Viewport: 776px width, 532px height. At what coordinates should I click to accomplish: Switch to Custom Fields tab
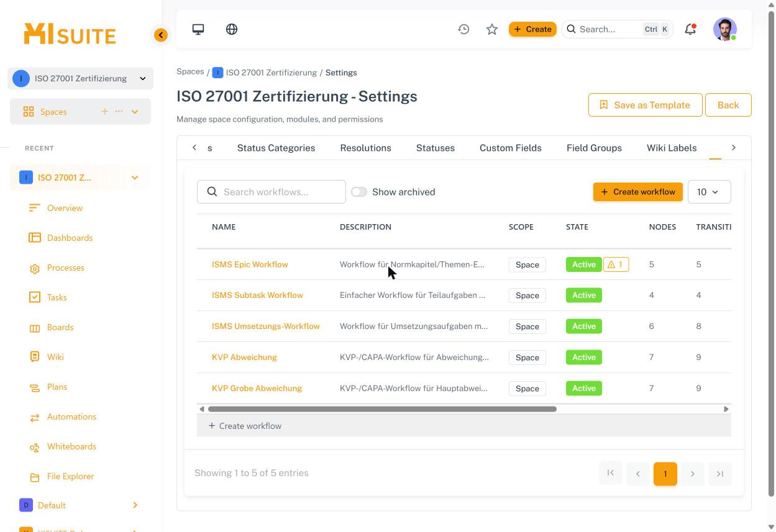(x=511, y=148)
